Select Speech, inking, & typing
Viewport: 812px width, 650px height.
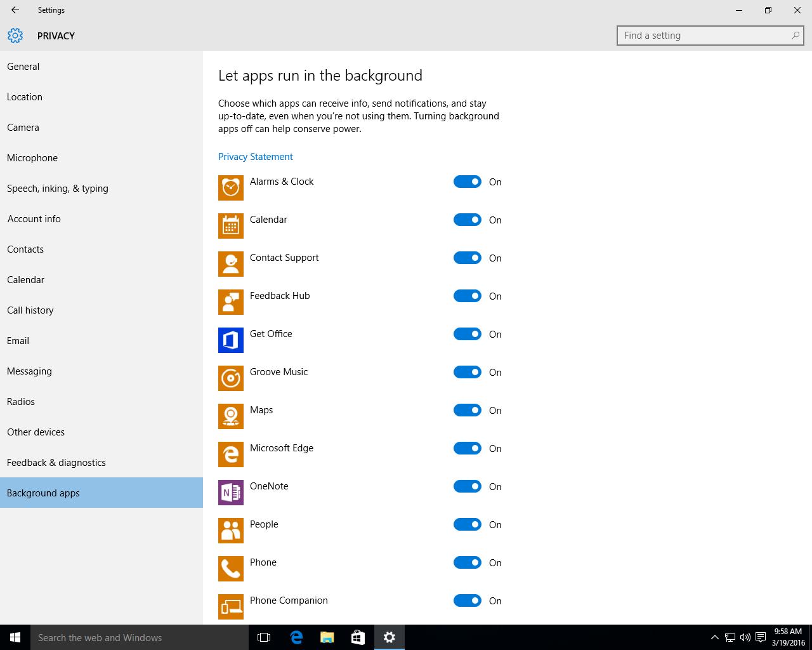pyautogui.click(x=101, y=188)
